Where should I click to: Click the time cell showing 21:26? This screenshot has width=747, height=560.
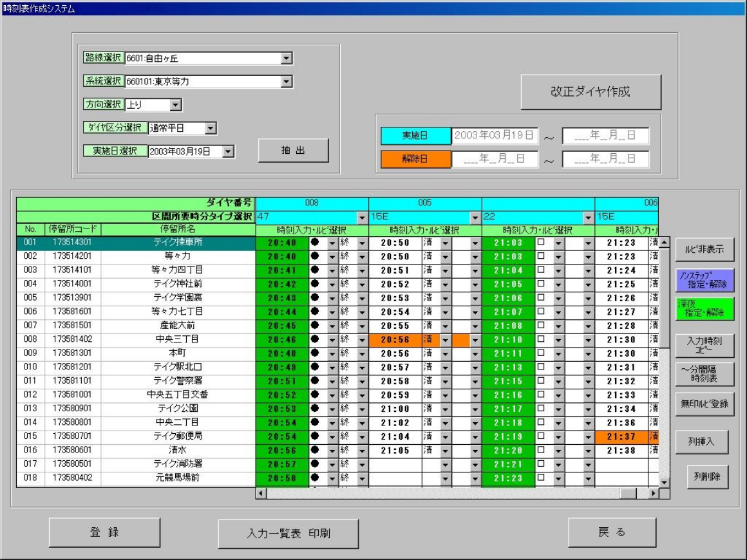[621, 299]
